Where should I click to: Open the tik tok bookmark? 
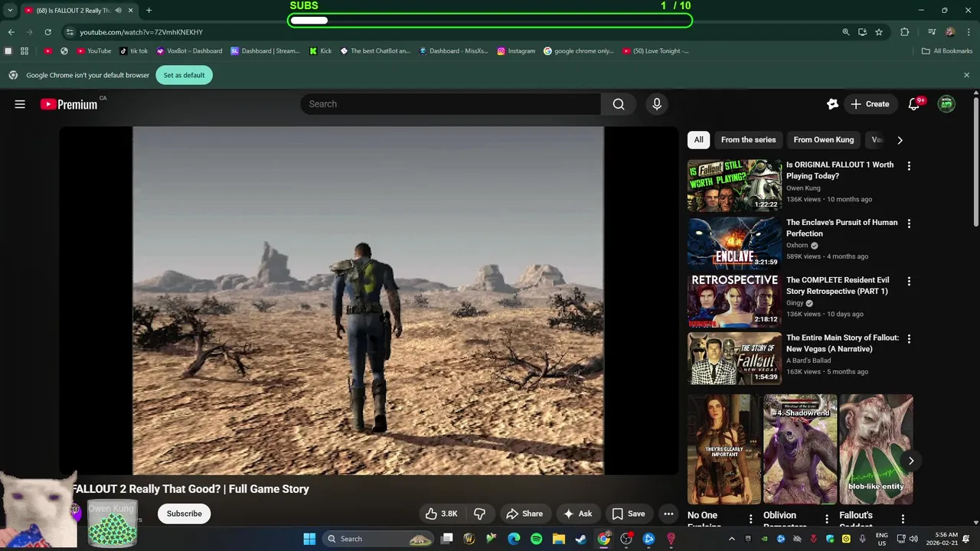coord(134,51)
